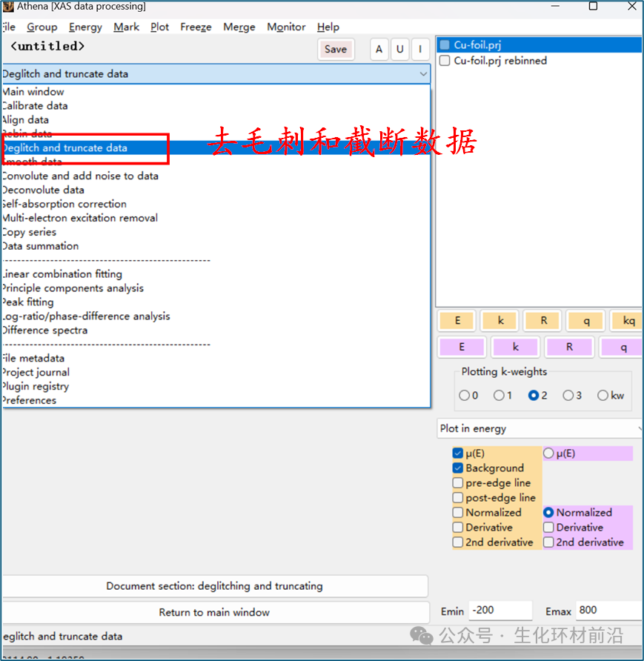The width and height of the screenshot is (644, 661).
Task: Choose Difference spectra option
Action: [x=216, y=330]
